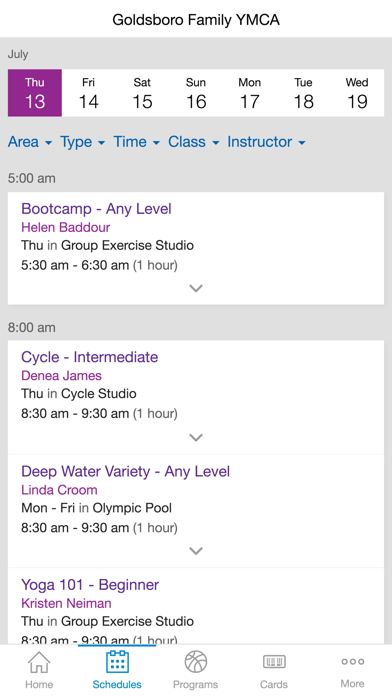392x696 pixels.
Task: Select Sat 15 in date strip
Action: 142,93
